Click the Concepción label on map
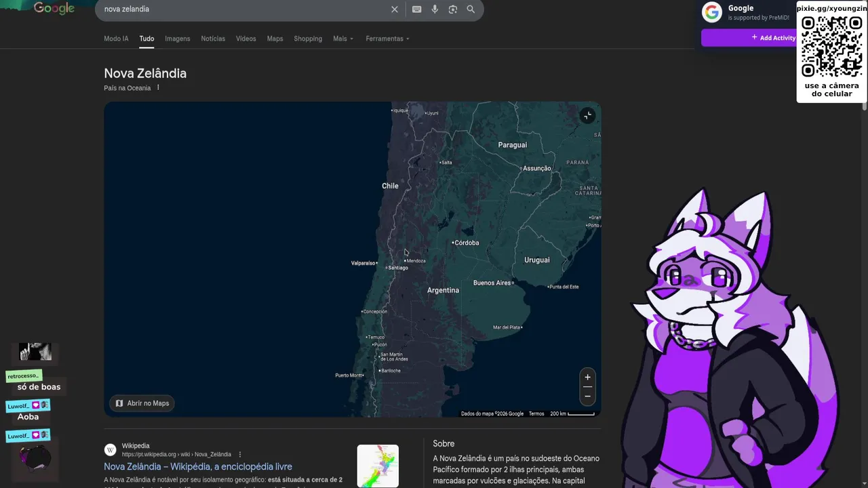The width and height of the screenshot is (868, 488). [x=375, y=312]
